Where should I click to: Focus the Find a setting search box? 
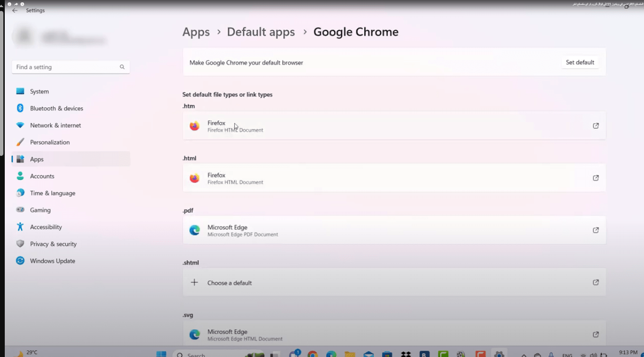coord(71,67)
